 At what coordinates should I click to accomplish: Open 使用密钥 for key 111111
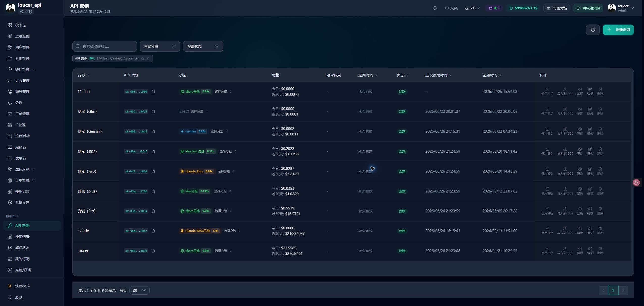547,91
